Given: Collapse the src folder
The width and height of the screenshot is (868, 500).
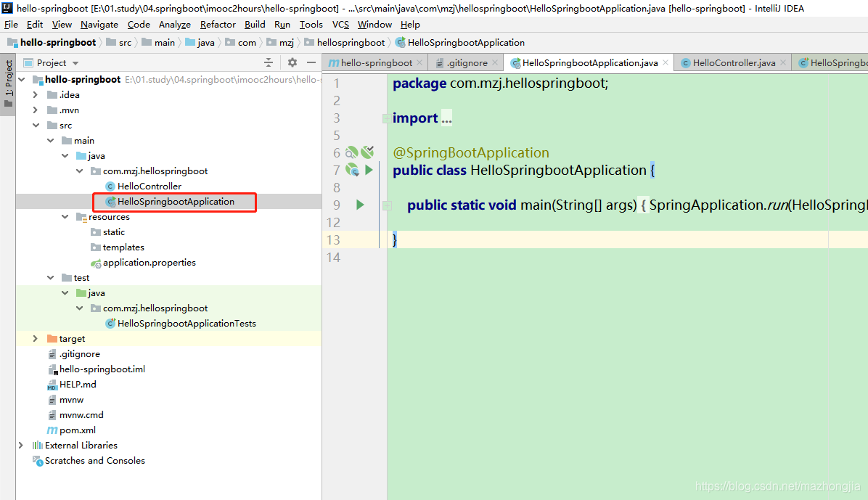Looking at the screenshot, I should click(36, 126).
